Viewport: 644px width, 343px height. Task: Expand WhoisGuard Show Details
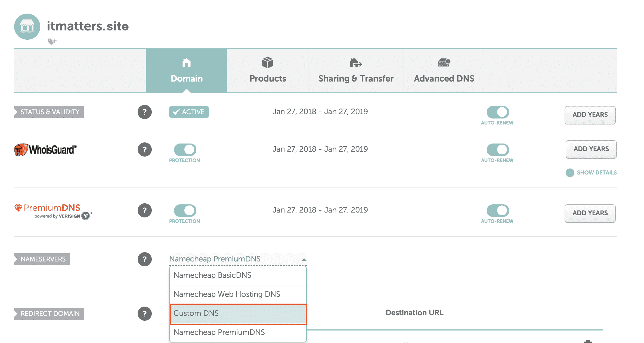click(591, 173)
